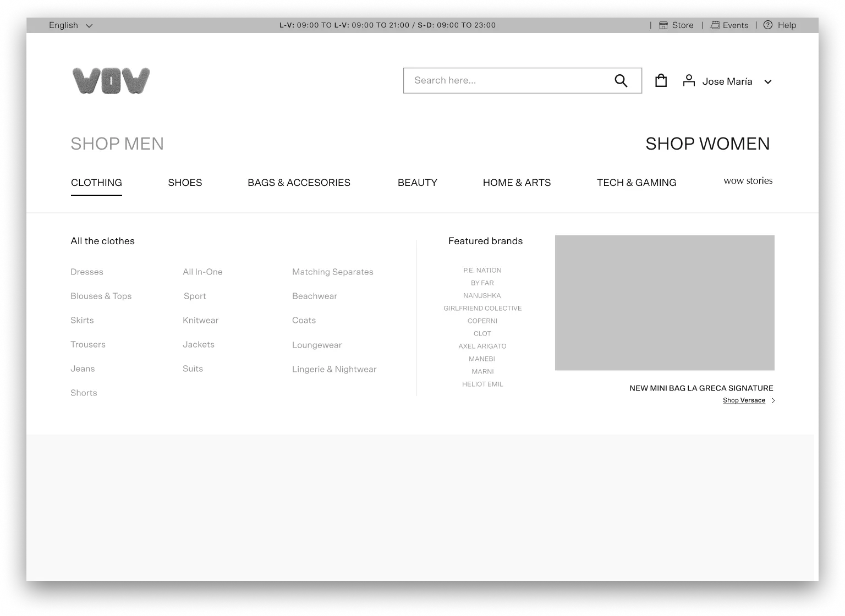Open the shopping bag icon
Viewport: 845px width, 616px height.
[661, 80]
